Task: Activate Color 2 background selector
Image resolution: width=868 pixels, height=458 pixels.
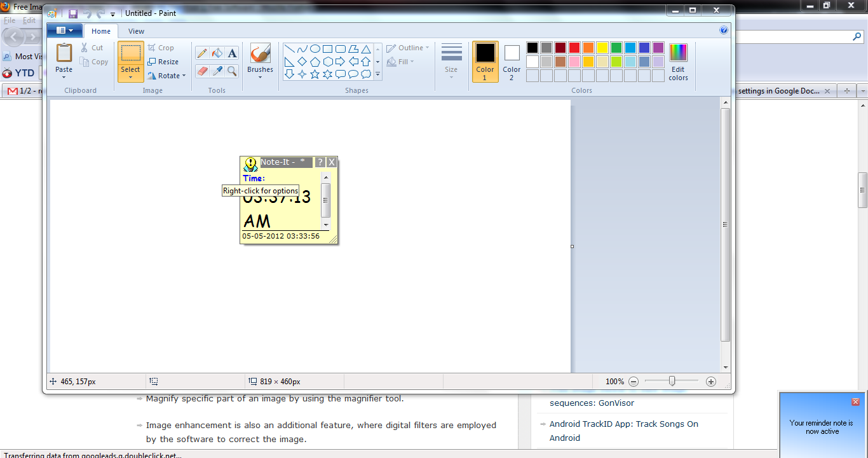Action: click(x=512, y=62)
